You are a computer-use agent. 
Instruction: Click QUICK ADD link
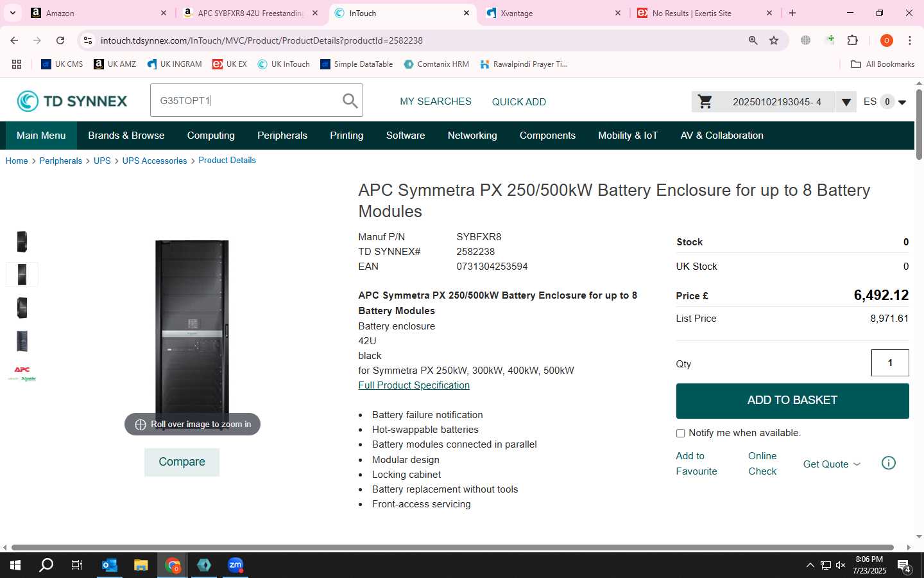coord(518,101)
